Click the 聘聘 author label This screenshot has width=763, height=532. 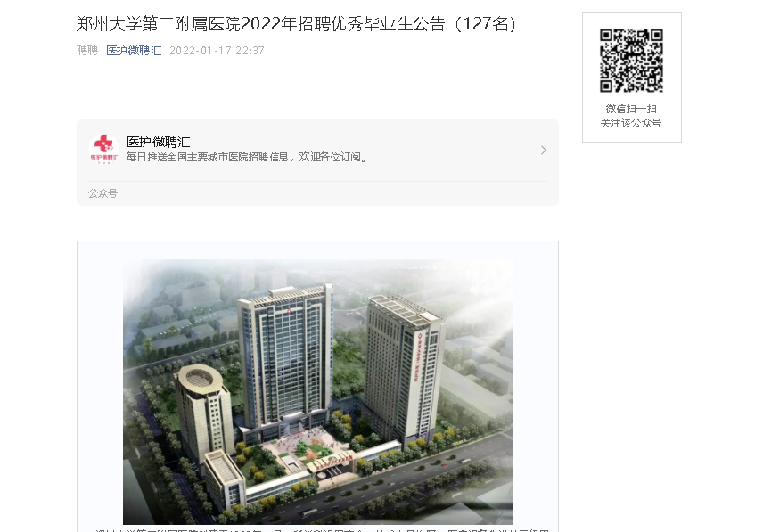coord(87,51)
